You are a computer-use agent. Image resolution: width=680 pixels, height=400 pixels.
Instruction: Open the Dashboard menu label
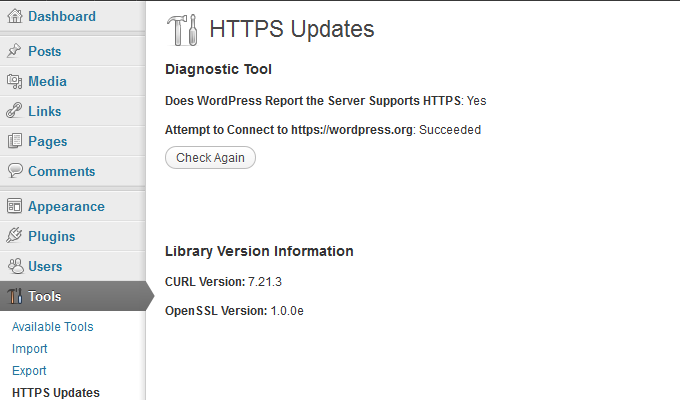point(62,16)
